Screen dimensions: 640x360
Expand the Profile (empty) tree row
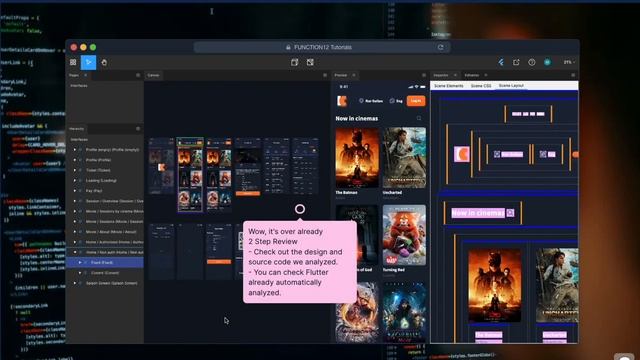75,150
